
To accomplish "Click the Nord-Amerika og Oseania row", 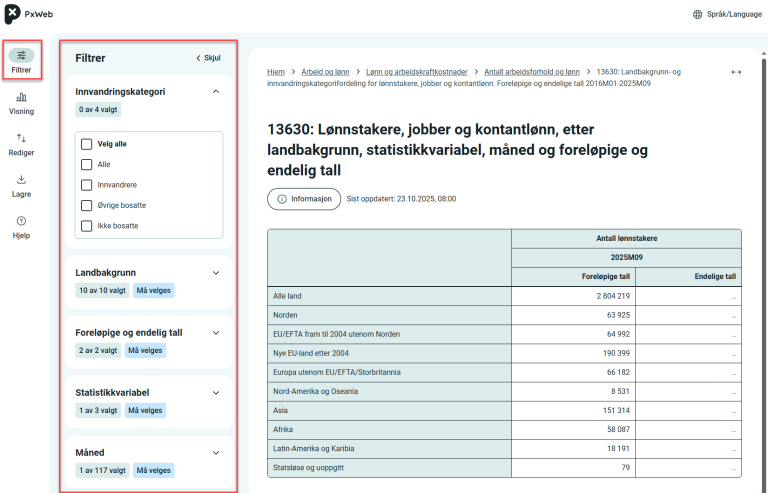I will tap(389, 391).
